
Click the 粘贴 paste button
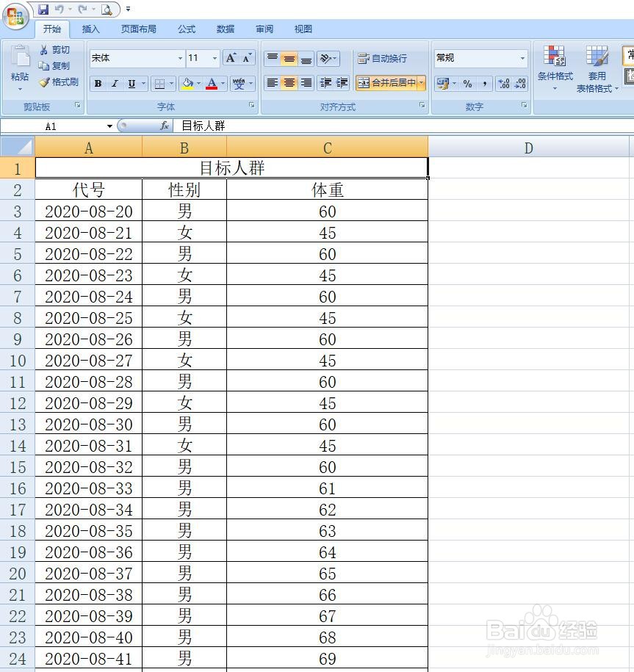tap(21, 66)
